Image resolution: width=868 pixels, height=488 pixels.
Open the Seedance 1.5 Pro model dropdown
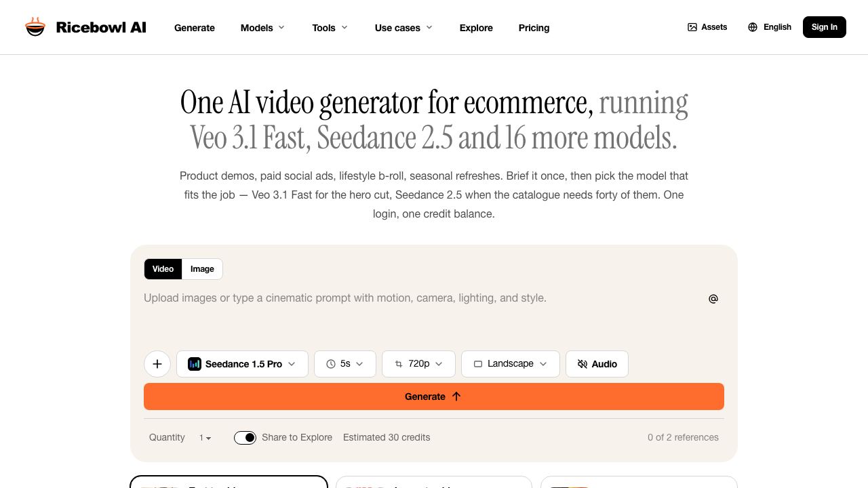coord(242,364)
